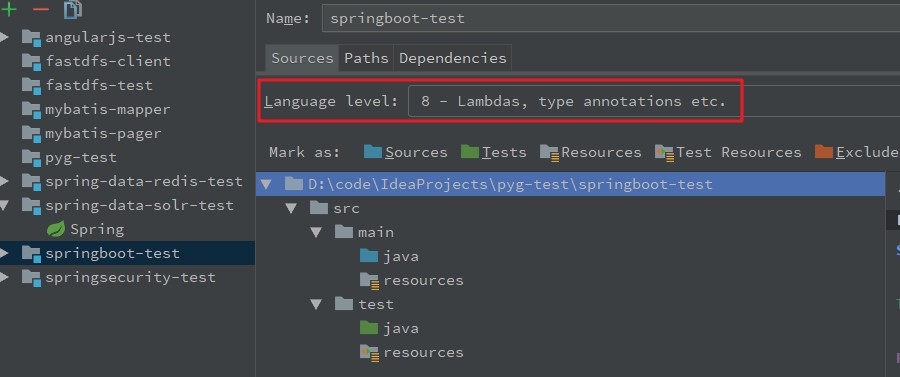
Task: Collapse the content root path node
Action: pyautogui.click(x=266, y=184)
